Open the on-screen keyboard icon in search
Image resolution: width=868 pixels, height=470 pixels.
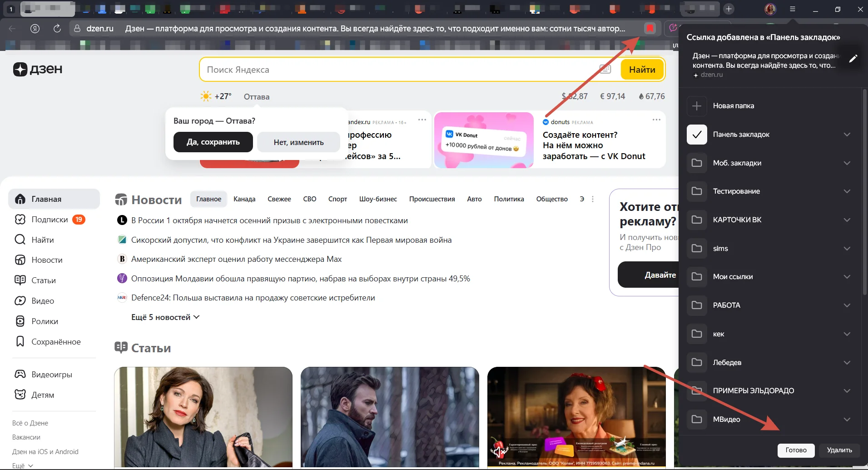coord(605,69)
